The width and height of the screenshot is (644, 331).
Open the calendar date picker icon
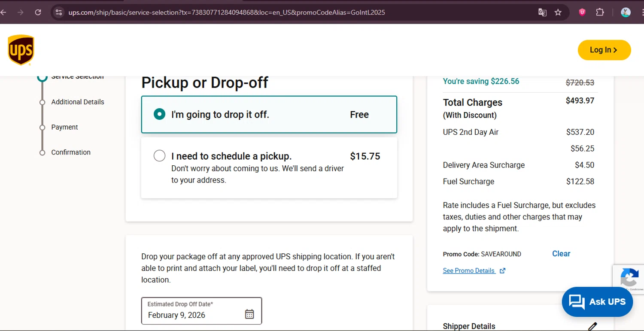click(x=249, y=314)
